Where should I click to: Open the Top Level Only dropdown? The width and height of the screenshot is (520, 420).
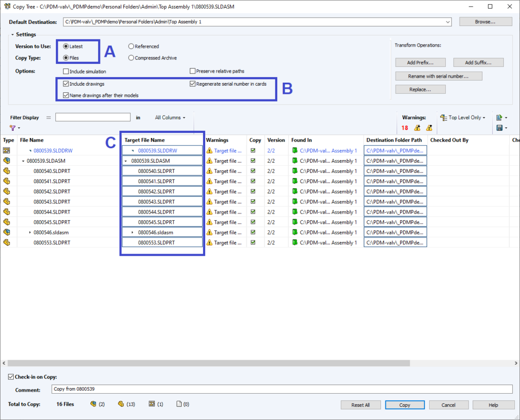(x=463, y=118)
